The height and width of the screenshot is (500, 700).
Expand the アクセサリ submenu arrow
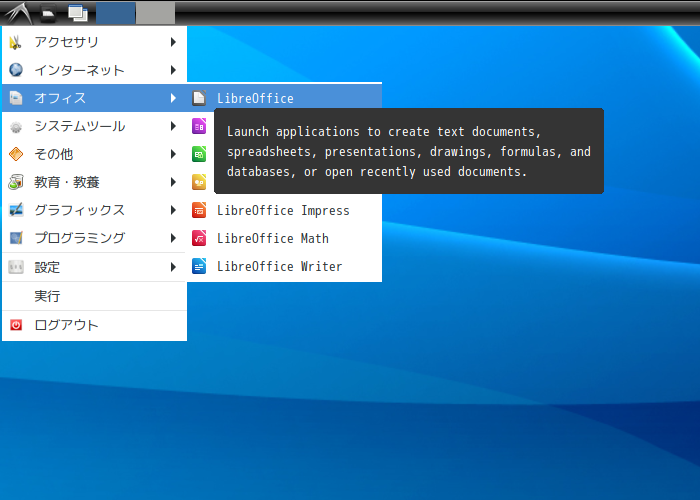173,42
